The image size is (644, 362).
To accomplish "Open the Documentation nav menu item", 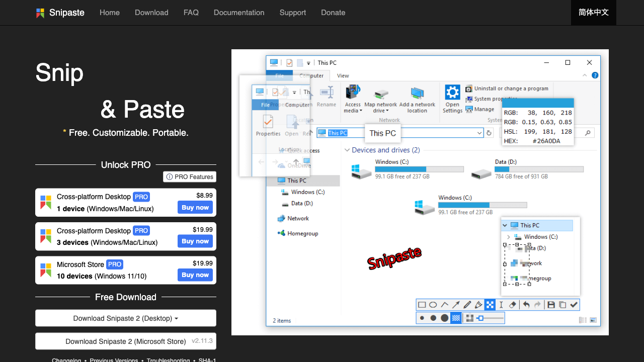I will pos(239,13).
